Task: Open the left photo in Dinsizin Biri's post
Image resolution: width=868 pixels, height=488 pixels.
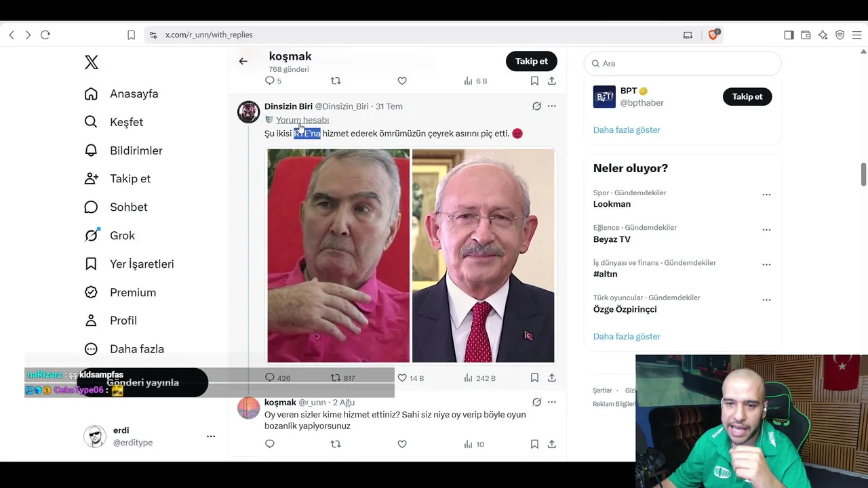Action: click(338, 256)
